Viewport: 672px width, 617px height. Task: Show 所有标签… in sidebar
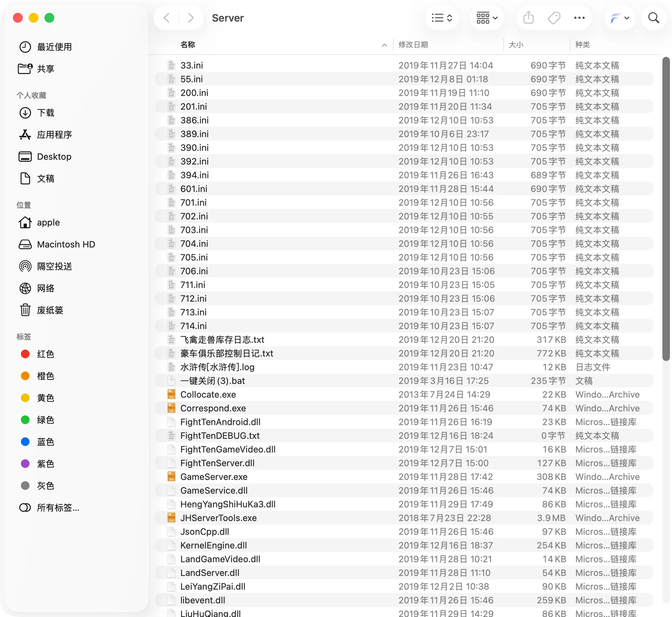[49, 508]
